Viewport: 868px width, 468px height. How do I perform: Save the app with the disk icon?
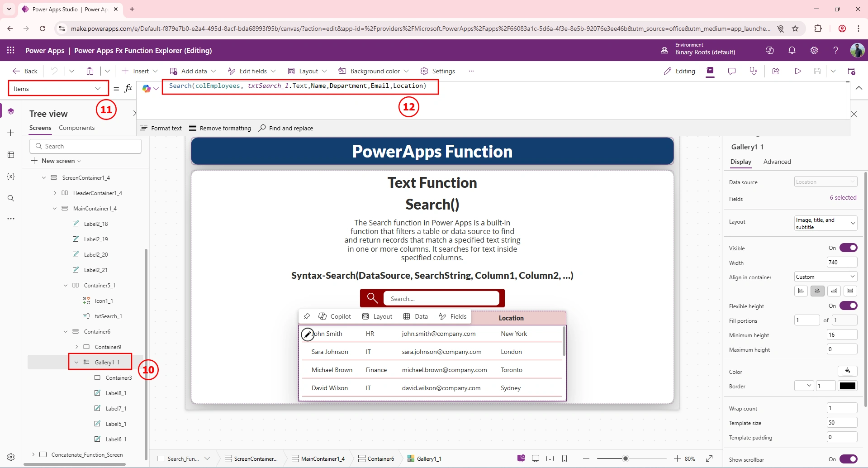(x=817, y=71)
